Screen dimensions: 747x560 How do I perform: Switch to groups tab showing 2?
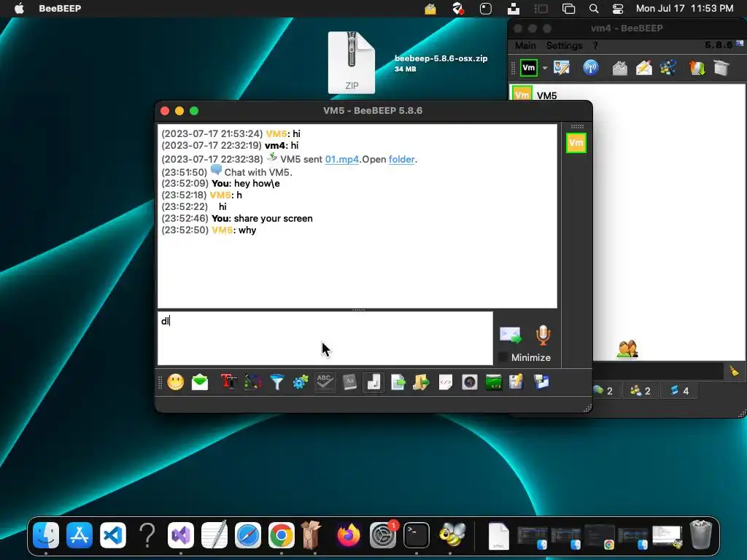pyautogui.click(x=640, y=391)
